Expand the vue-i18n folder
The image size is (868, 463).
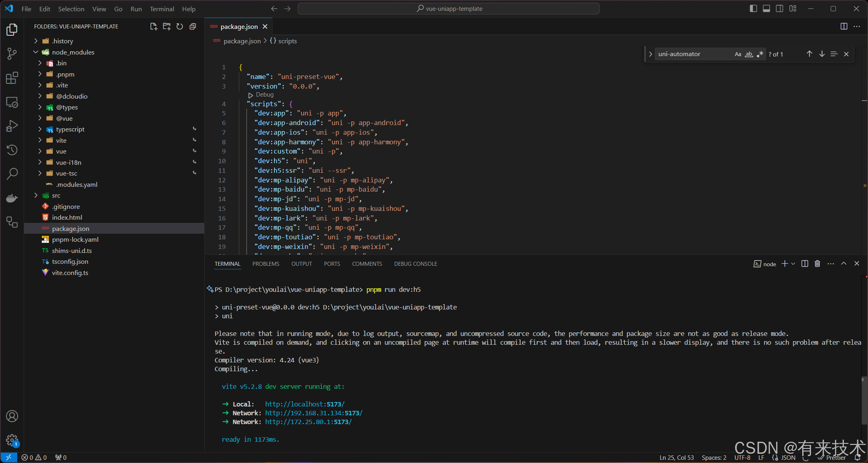click(40, 162)
